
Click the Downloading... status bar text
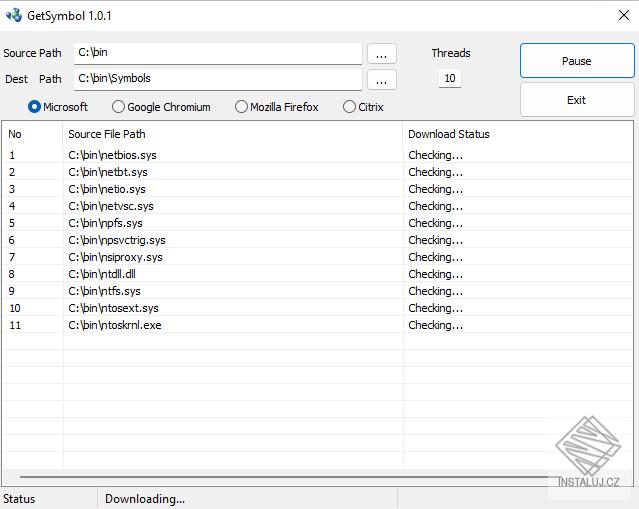pos(145,499)
